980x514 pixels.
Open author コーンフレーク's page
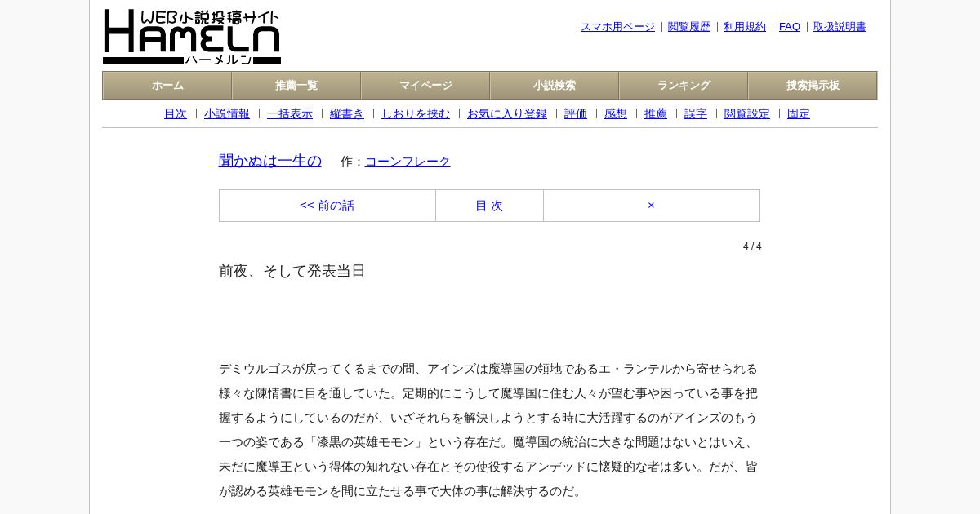tap(408, 162)
